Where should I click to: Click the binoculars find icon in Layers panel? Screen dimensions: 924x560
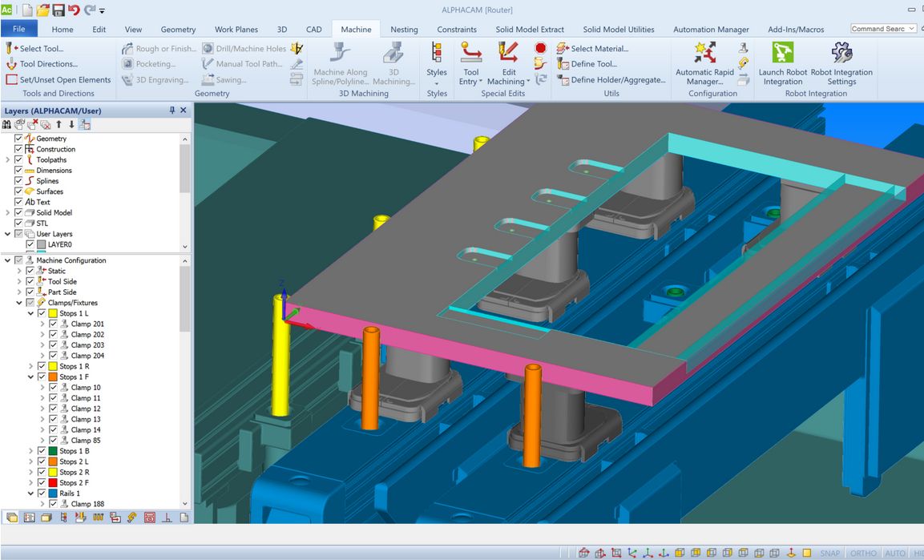click(x=7, y=124)
